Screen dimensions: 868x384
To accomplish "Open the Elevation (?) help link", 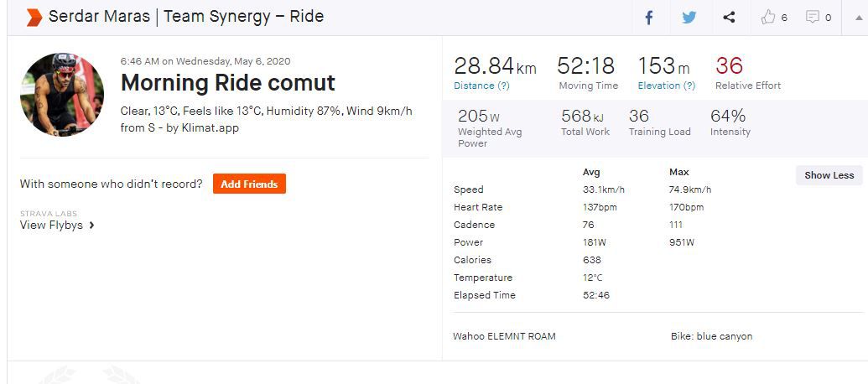I will (x=666, y=86).
